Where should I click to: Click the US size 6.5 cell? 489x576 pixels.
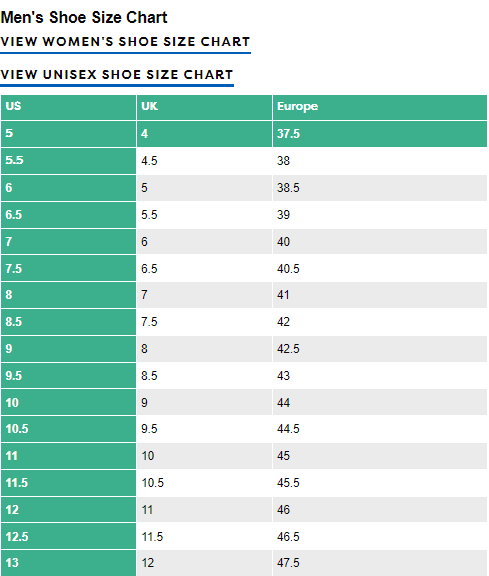[68, 215]
